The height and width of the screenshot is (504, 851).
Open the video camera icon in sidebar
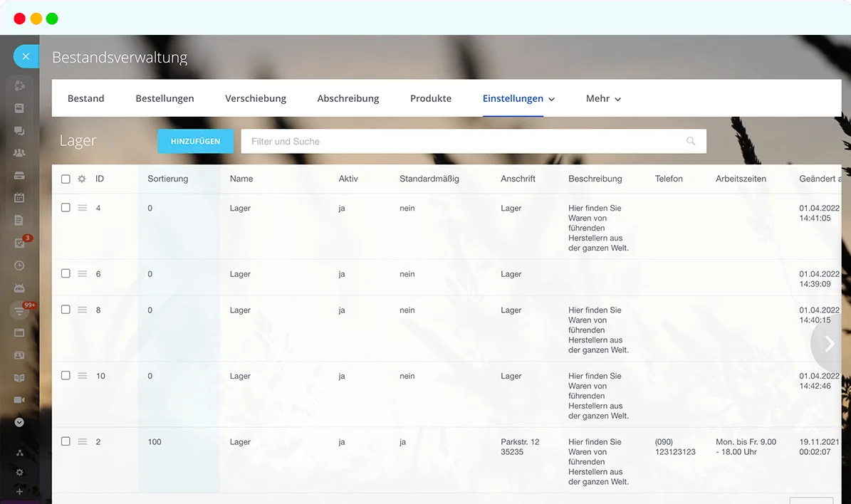tap(19, 400)
